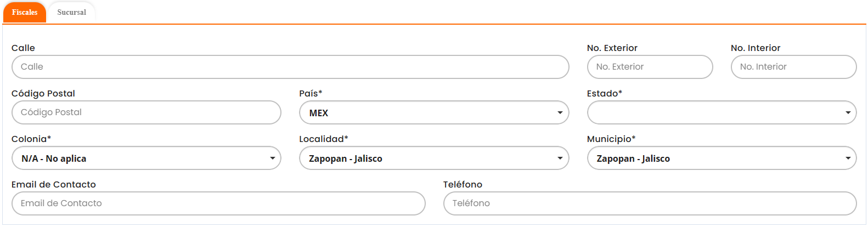868x227 pixels.
Task: Click the "Código Postal" label text
Action: (43, 94)
